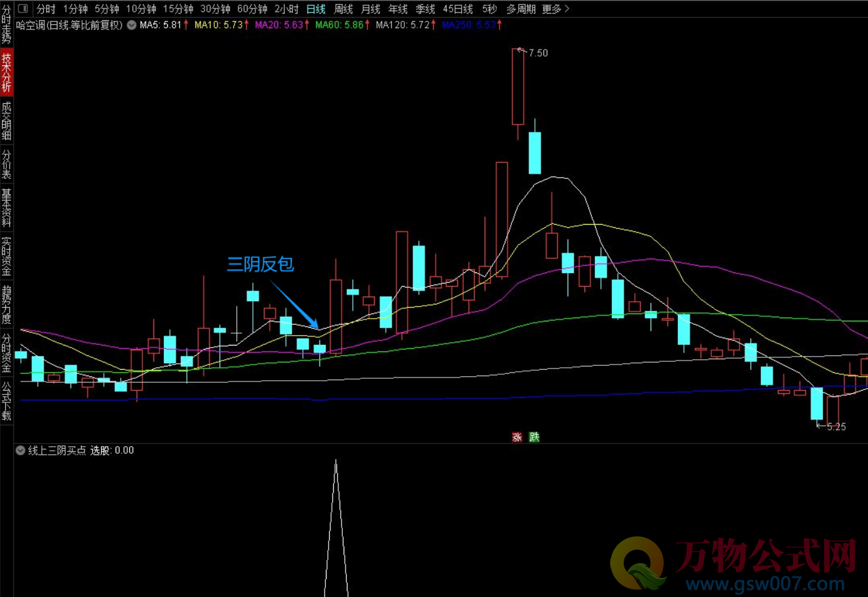Select the 1分钟 period tab
Image resolution: width=868 pixels, height=597 pixels.
point(75,9)
